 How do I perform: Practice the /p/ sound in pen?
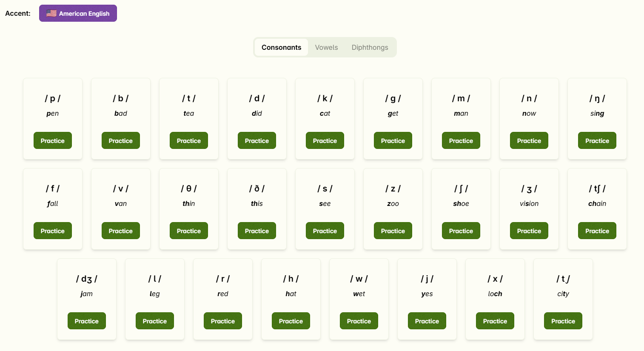(53, 140)
